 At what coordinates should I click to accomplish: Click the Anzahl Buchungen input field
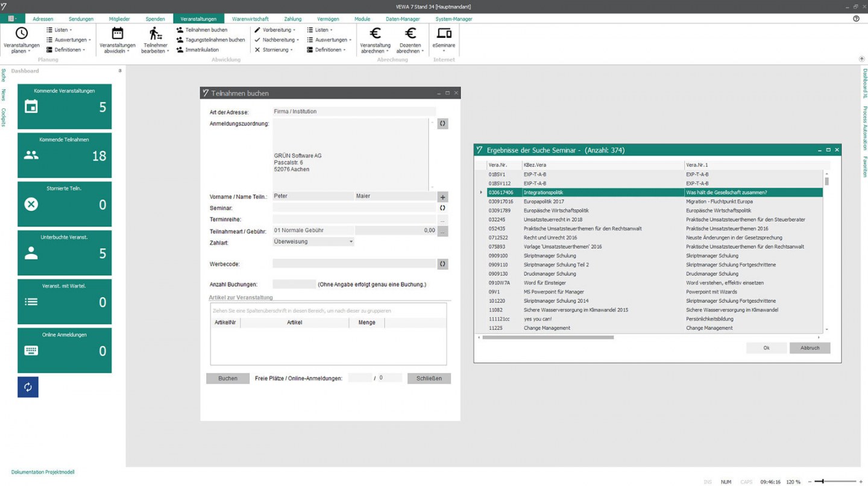tap(294, 284)
